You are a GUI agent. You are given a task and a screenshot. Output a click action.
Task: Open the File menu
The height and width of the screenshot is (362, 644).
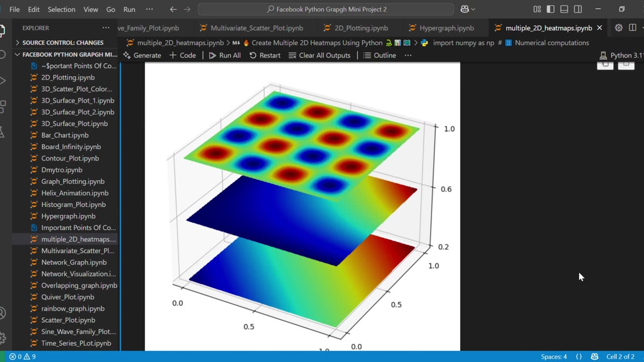[15, 9]
